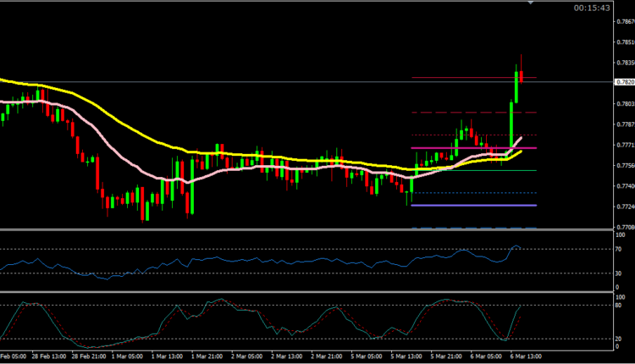Click the chart shift triangle marker
Screen dimensions: 635x364
point(530,3)
